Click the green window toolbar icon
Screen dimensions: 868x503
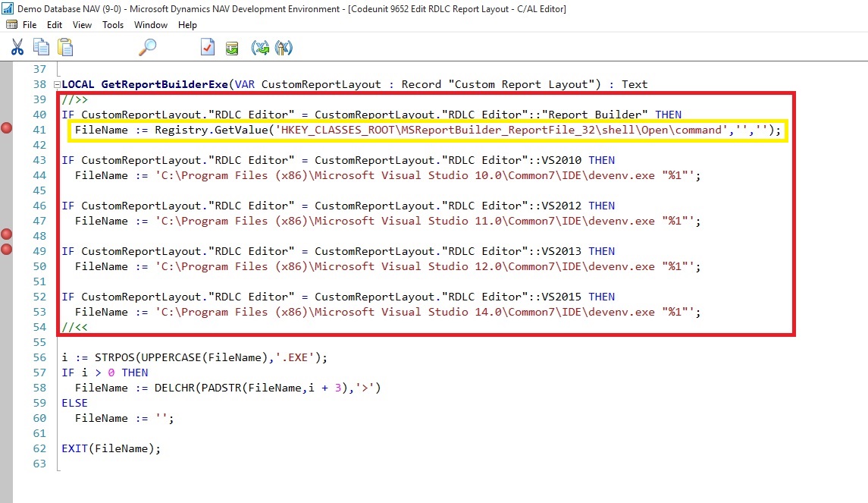coord(232,49)
